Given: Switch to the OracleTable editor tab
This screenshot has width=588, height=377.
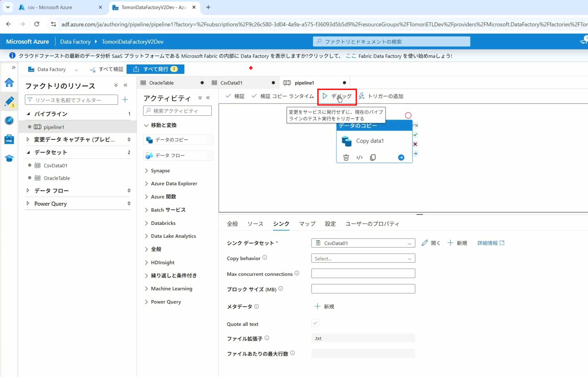Looking at the screenshot, I should [x=162, y=83].
